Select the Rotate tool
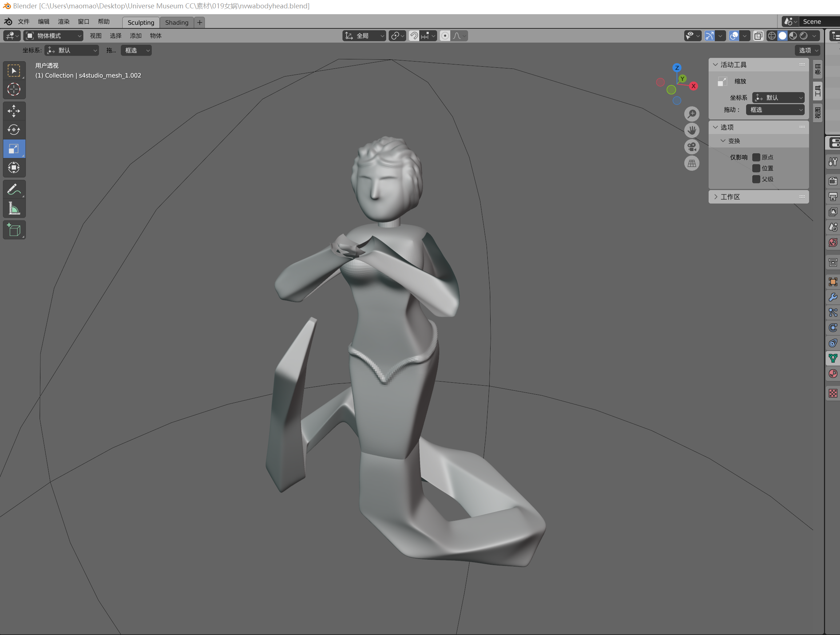The height and width of the screenshot is (635, 840). 14,130
